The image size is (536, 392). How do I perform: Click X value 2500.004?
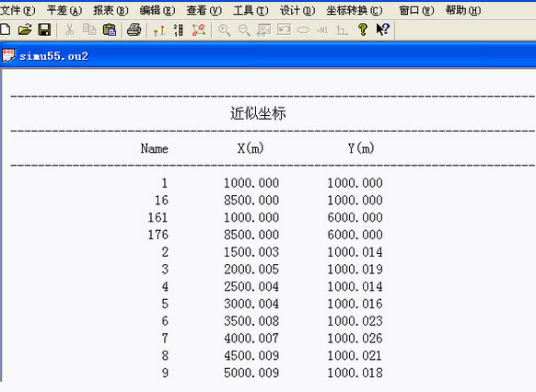pyautogui.click(x=251, y=287)
